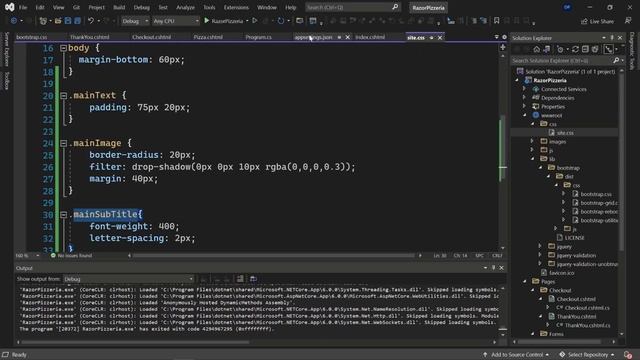Select site.css in Solution Explorer
The height and width of the screenshot is (360, 640).
click(565, 133)
